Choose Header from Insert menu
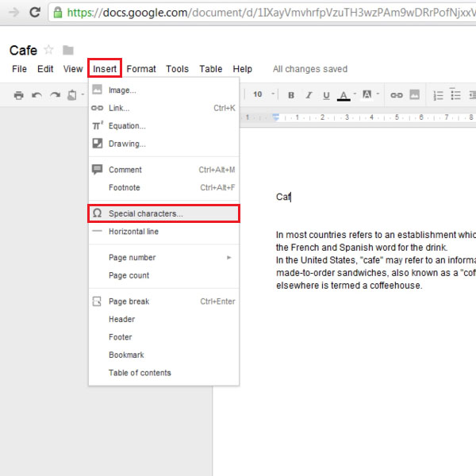 coord(164,319)
